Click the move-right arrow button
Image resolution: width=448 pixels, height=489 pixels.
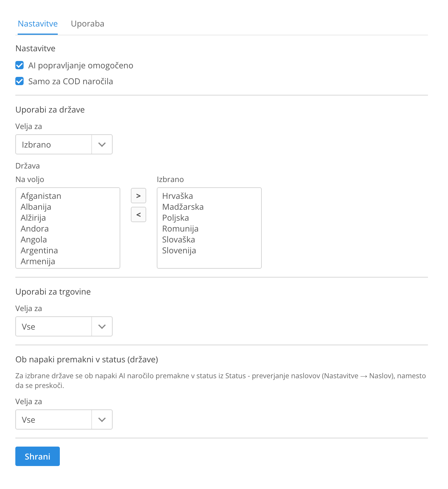pos(138,196)
